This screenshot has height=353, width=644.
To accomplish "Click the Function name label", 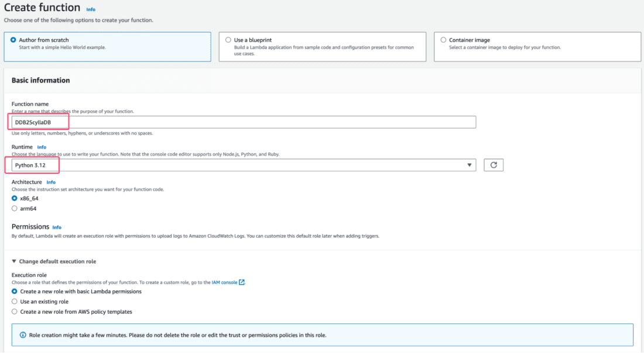I will 30,104.
